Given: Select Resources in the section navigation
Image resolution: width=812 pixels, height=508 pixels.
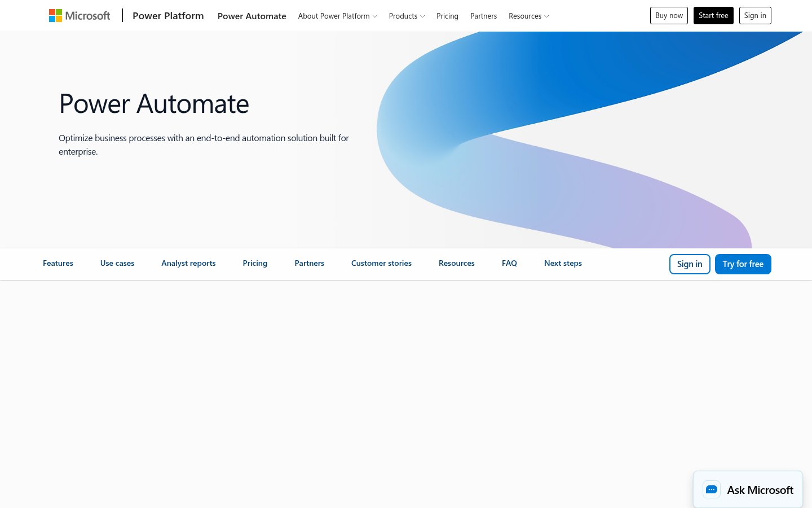Looking at the screenshot, I should point(457,263).
